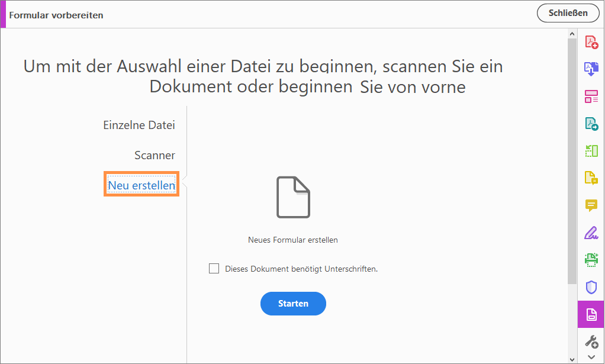605x364 pixels.
Task: Expand the sidebar with the bottom chevron
Action: [x=591, y=356]
